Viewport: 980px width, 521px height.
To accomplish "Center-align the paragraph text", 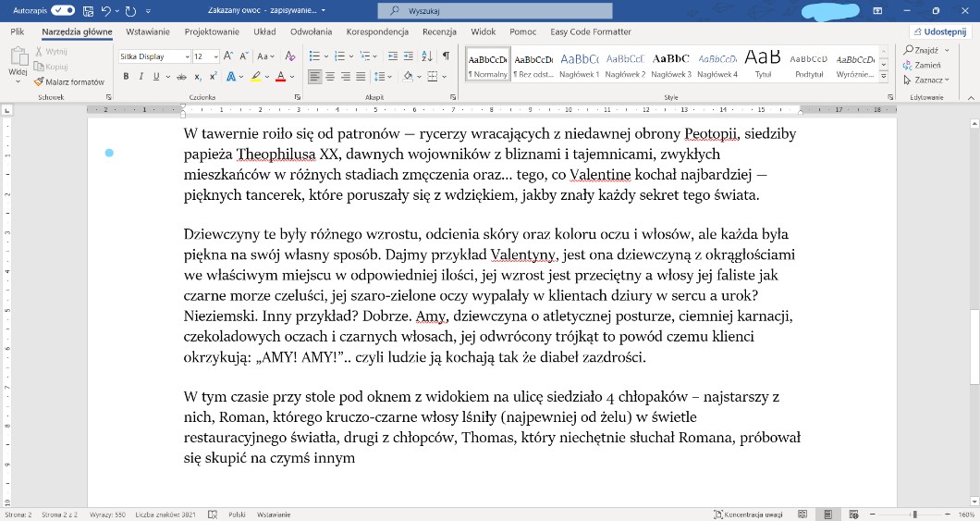I will tap(329, 77).
